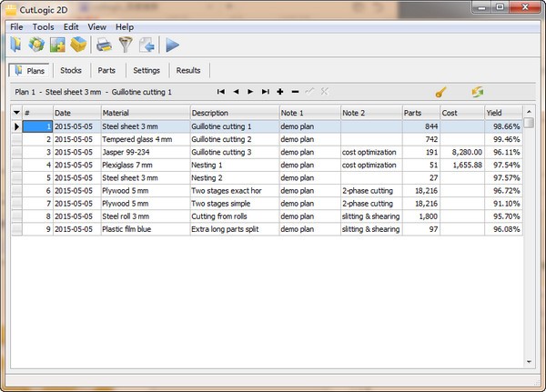Click the orange key icon

tap(440, 92)
